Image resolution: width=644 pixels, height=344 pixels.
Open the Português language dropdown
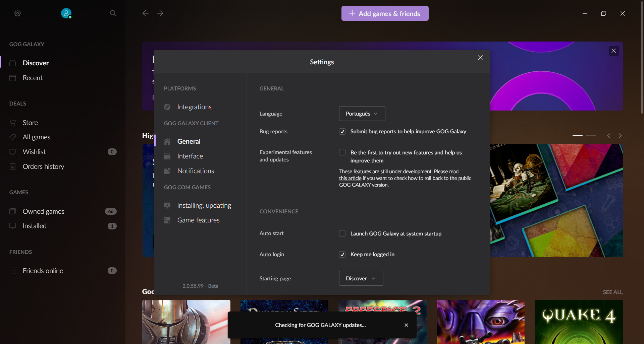(x=362, y=114)
